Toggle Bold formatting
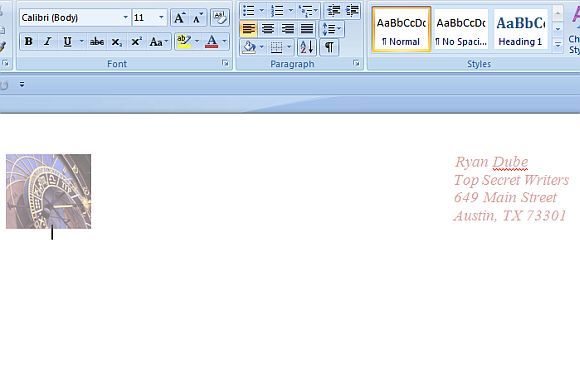580x392 pixels. (28, 41)
